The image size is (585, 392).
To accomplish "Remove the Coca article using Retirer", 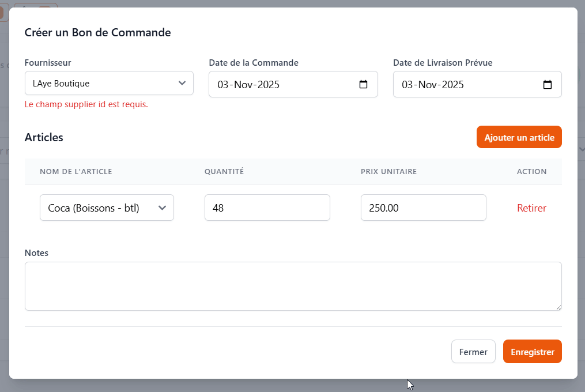I will [x=531, y=208].
